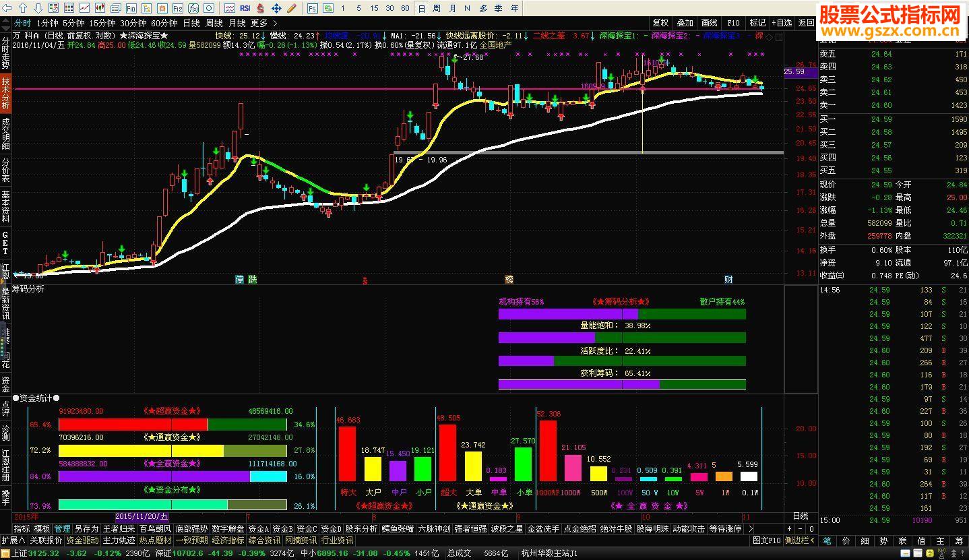The width and height of the screenshot is (969, 560).
Task: Open the quote table grid icon
Action: [69, 8]
